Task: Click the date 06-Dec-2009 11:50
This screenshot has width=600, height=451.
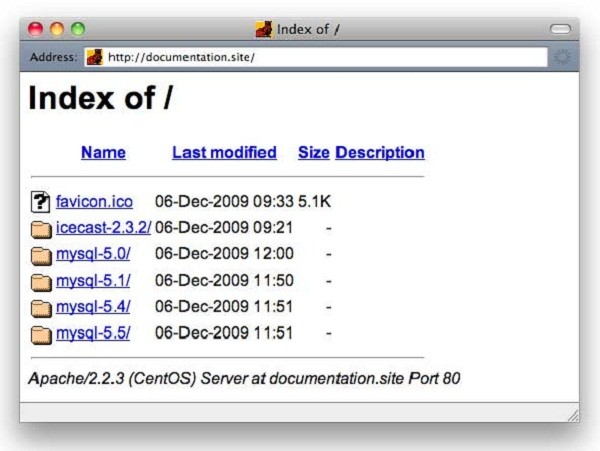Action: coord(224,280)
